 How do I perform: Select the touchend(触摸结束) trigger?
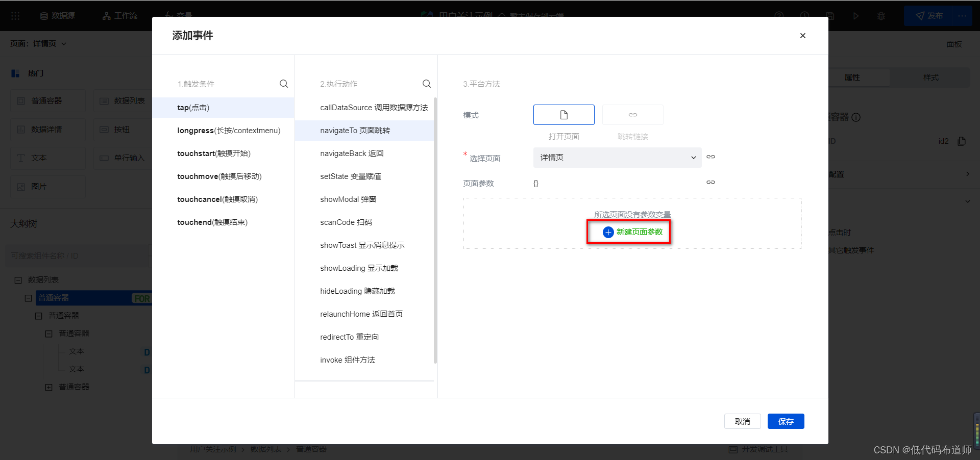(223, 222)
